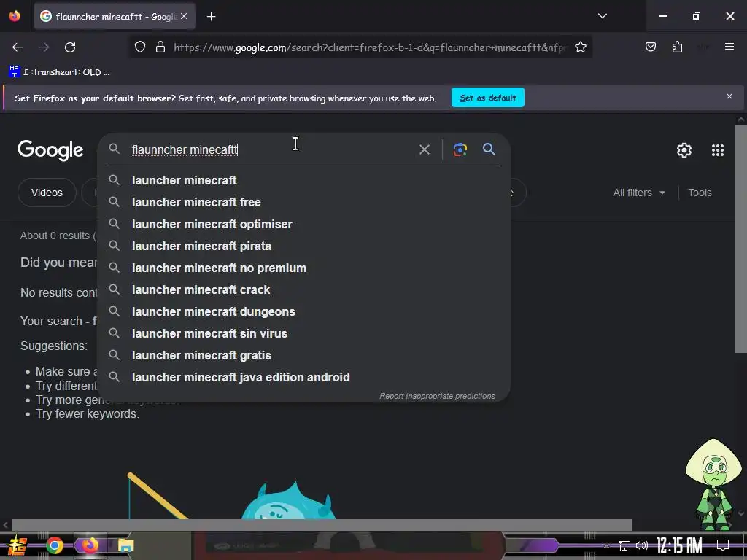
Task: Click Set as default button
Action: click(x=488, y=98)
